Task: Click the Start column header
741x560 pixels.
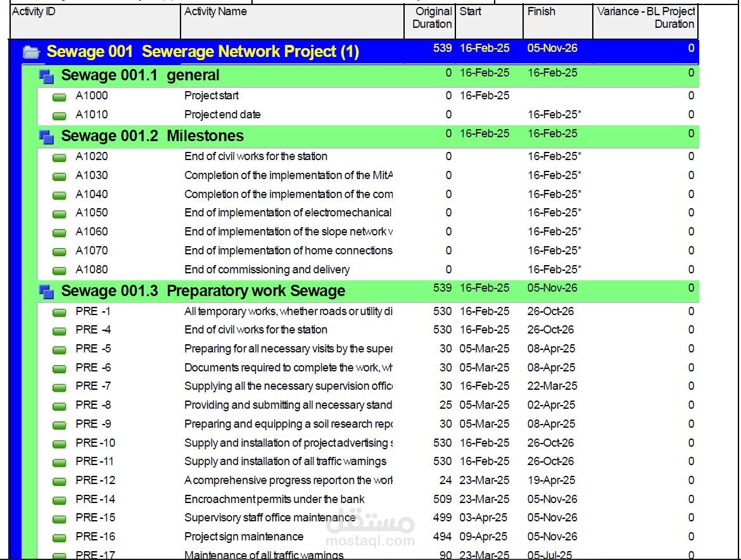Action: pyautogui.click(x=489, y=22)
